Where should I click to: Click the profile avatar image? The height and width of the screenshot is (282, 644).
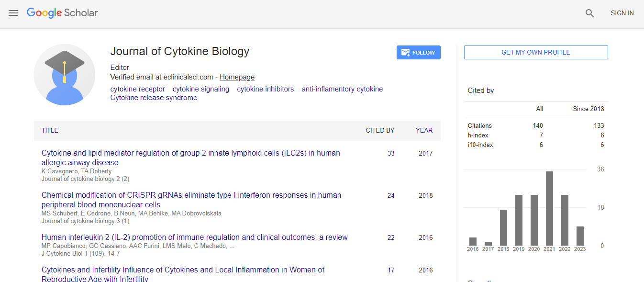coord(65,75)
